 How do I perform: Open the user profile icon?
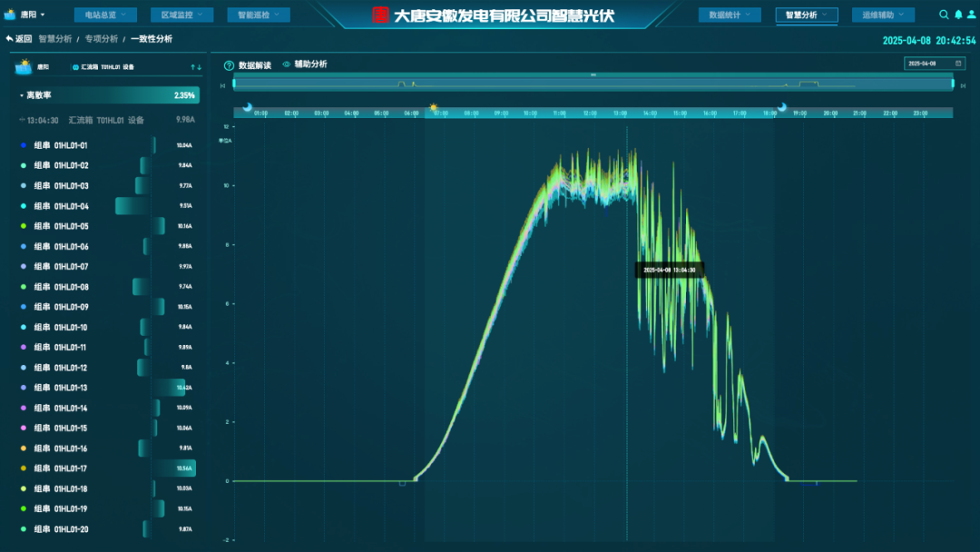click(x=971, y=15)
